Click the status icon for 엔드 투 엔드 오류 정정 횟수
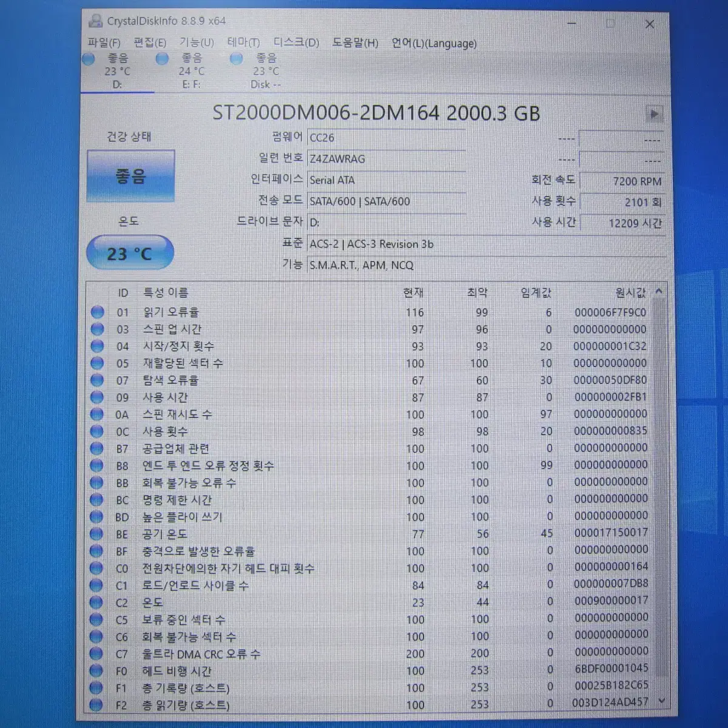The width and height of the screenshot is (728, 728). [97, 465]
